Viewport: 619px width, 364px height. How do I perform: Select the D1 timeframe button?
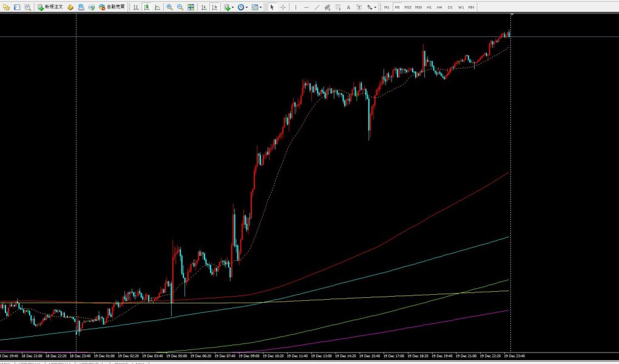point(450,7)
